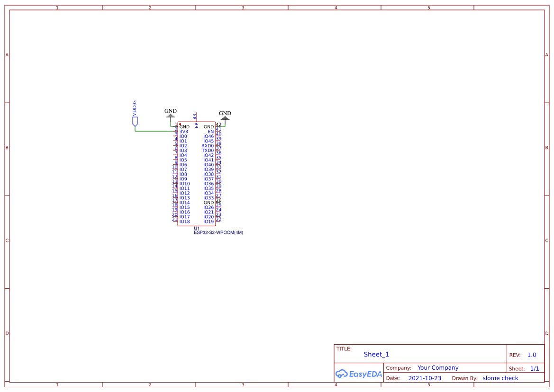Click the RXD0 pin on U1
The width and height of the screenshot is (554, 392).
(x=207, y=145)
